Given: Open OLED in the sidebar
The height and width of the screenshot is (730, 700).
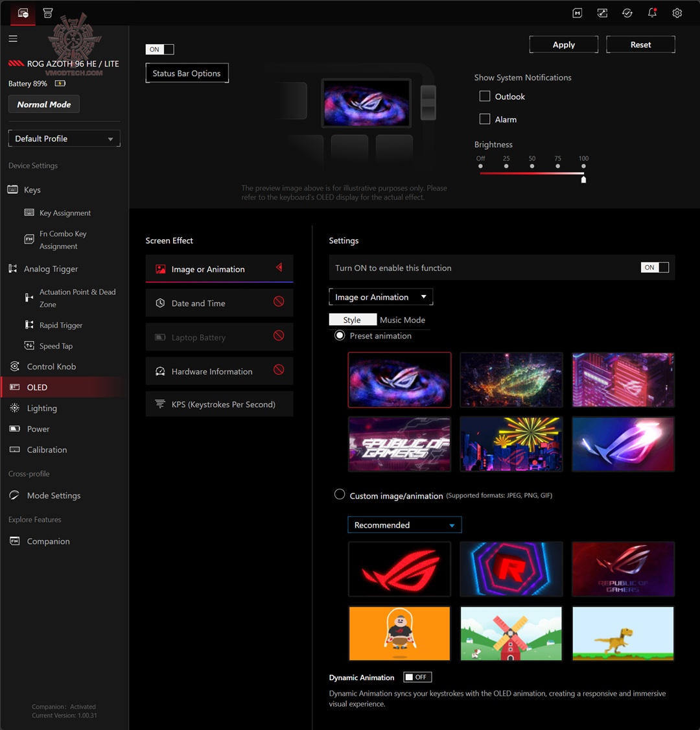Looking at the screenshot, I should click(x=64, y=387).
